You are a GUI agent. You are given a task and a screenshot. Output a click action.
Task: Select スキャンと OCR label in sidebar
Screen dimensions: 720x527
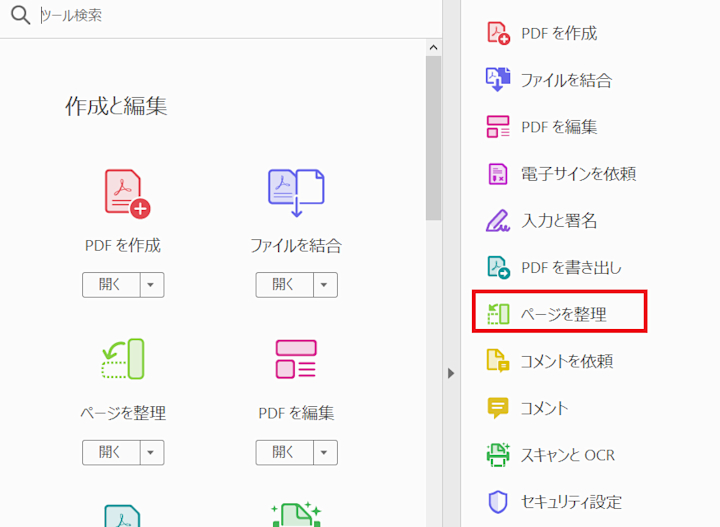[568, 455]
